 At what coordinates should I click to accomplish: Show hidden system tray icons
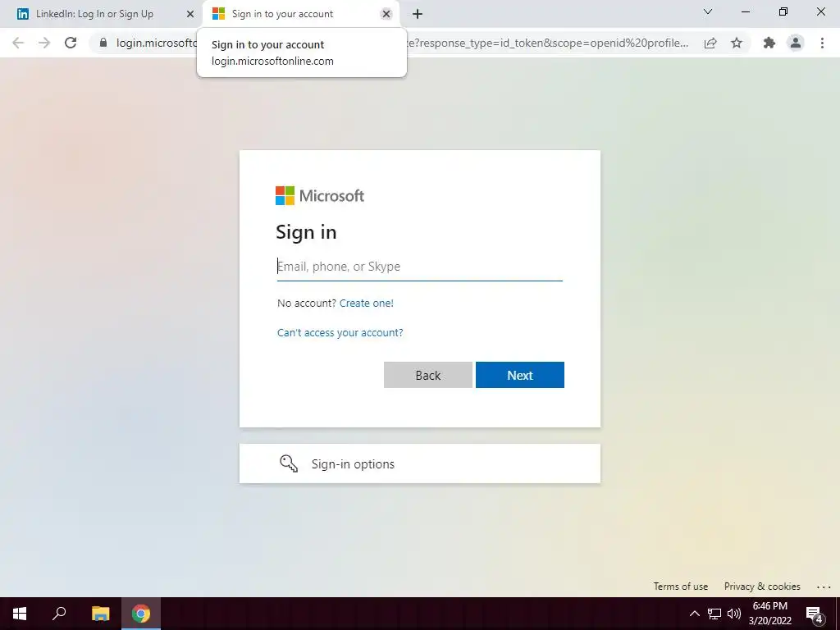click(x=694, y=614)
